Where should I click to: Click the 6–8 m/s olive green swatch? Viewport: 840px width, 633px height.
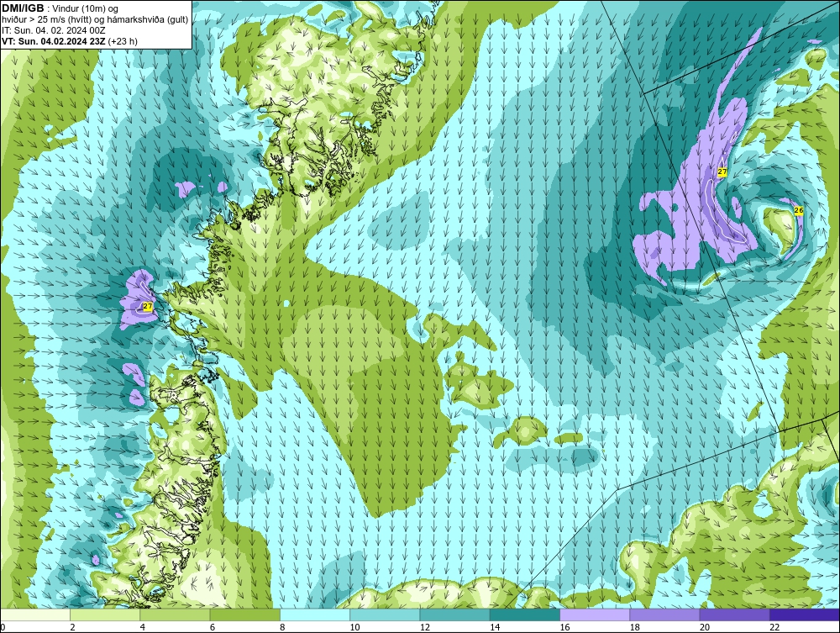[x=244, y=615]
